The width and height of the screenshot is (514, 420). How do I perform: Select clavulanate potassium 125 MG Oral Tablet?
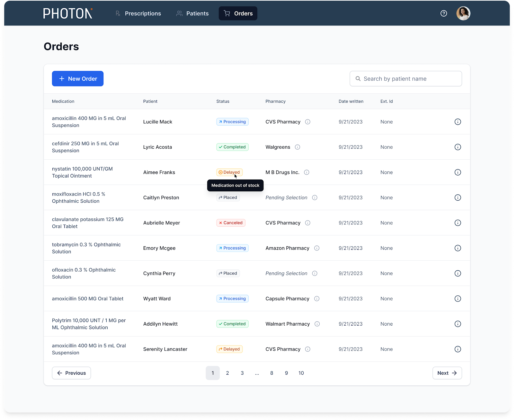(88, 223)
